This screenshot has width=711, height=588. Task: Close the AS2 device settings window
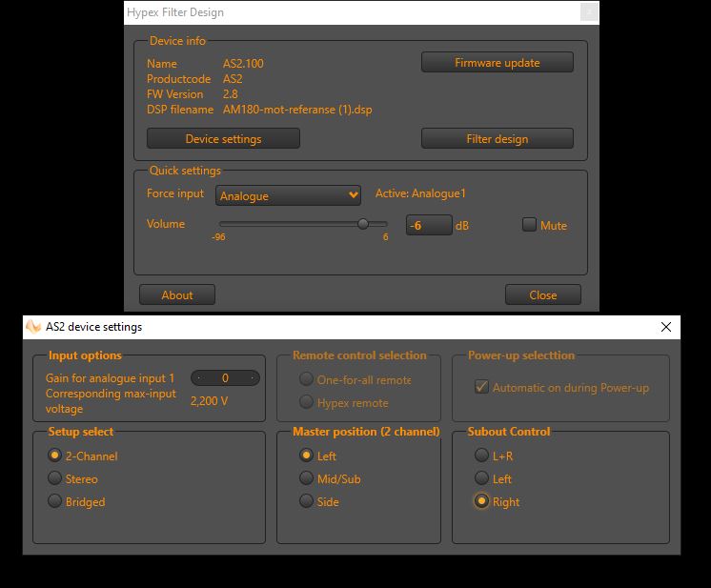coord(665,327)
